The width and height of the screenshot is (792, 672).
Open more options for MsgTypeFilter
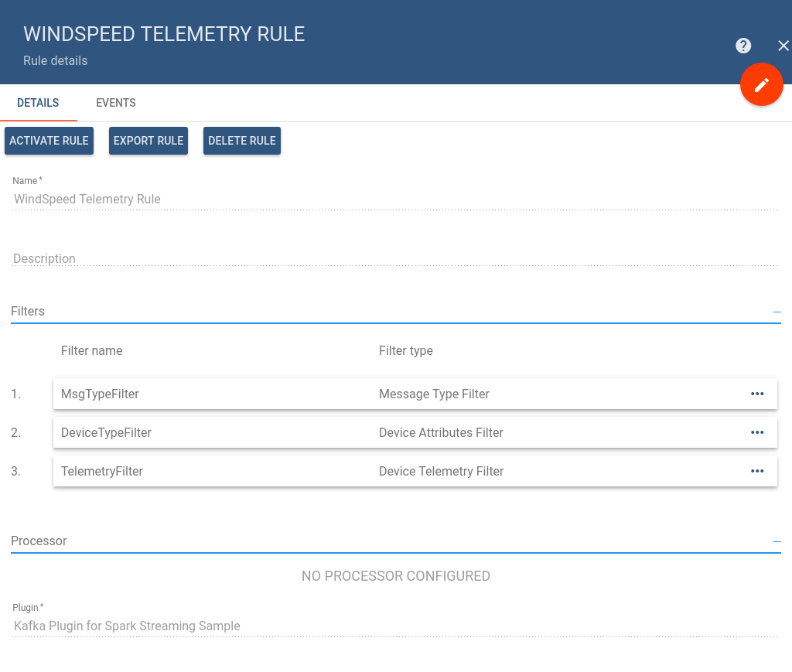pyautogui.click(x=757, y=394)
